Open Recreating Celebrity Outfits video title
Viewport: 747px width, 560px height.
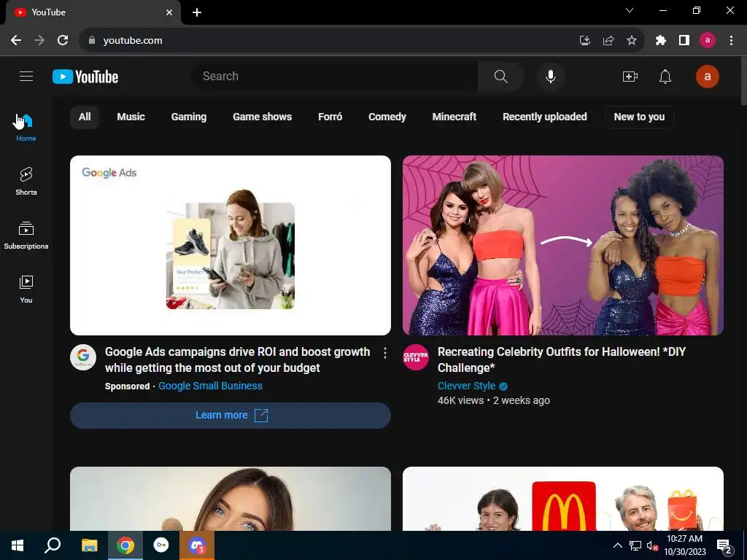point(561,359)
